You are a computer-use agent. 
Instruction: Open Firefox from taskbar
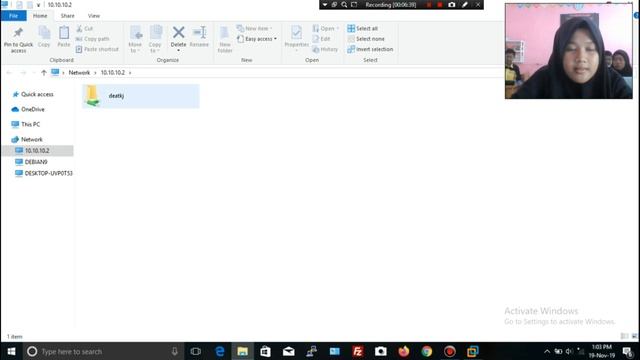pos(404,351)
